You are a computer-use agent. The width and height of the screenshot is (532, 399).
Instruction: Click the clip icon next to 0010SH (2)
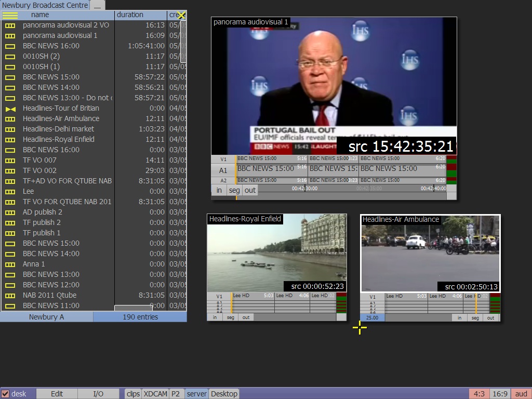[x=10, y=57]
